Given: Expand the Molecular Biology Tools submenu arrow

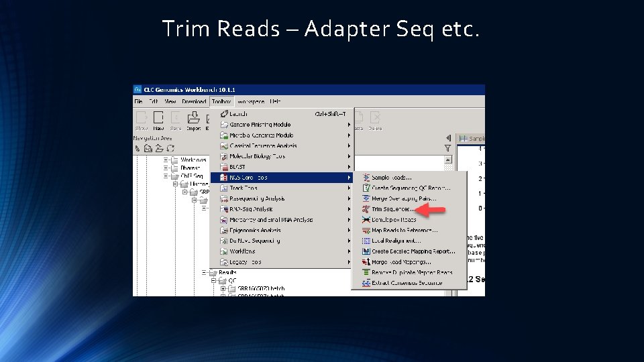Looking at the screenshot, I should coord(349,156).
